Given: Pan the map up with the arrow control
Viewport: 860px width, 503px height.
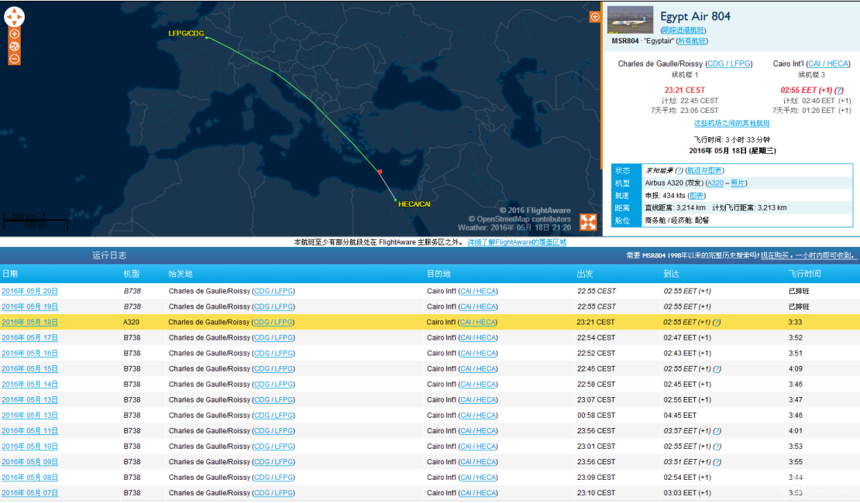Looking at the screenshot, I should tap(14, 10).
